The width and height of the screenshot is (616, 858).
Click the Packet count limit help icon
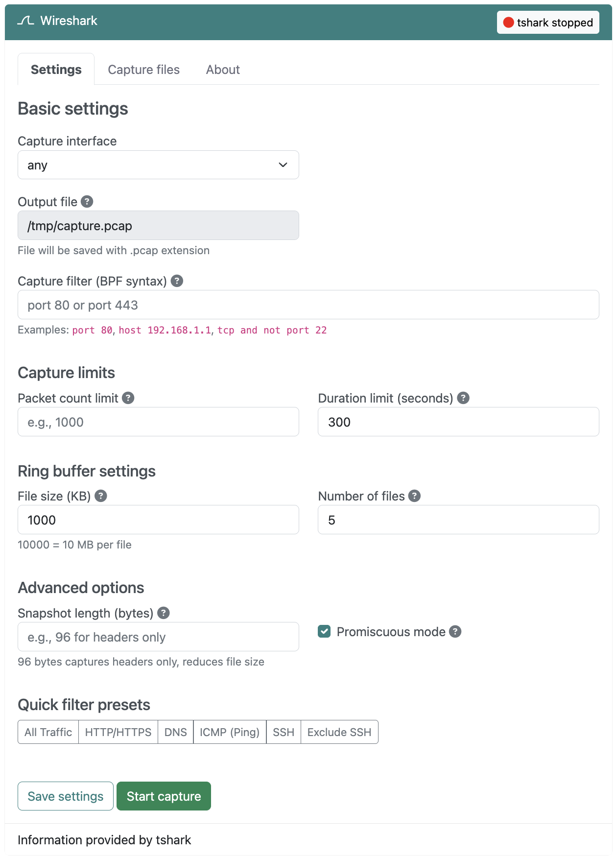tap(128, 398)
